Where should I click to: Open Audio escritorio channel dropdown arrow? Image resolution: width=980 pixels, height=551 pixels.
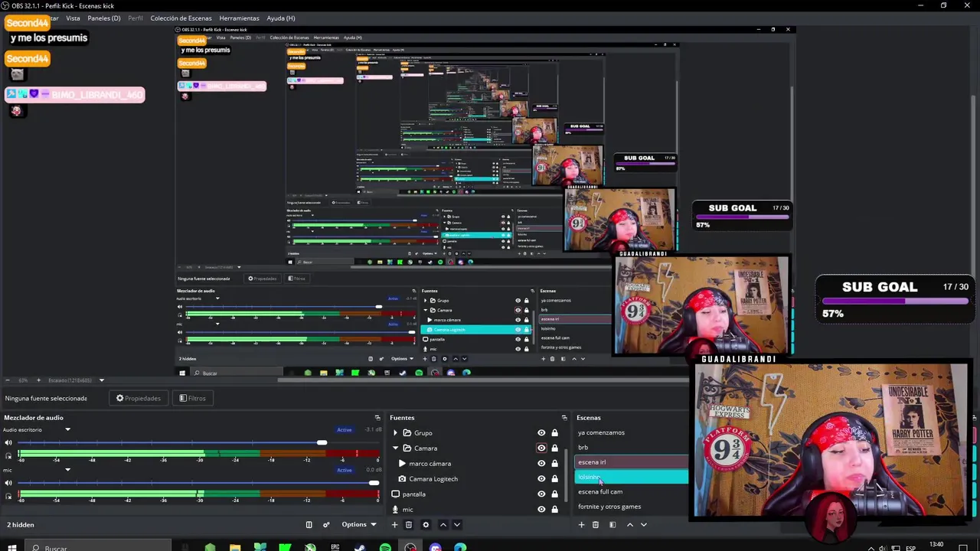click(67, 430)
